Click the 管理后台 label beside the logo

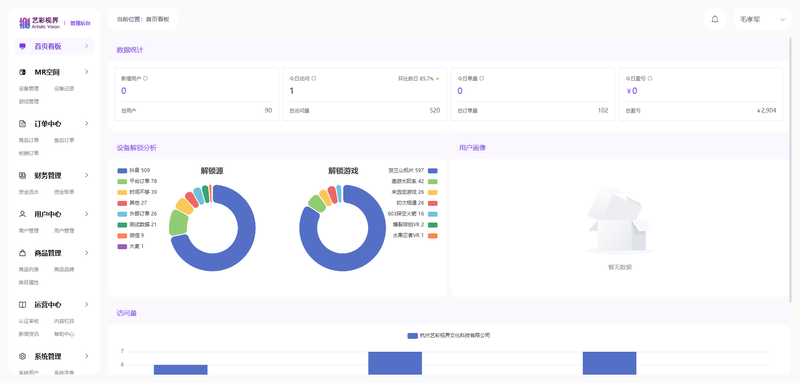point(80,23)
